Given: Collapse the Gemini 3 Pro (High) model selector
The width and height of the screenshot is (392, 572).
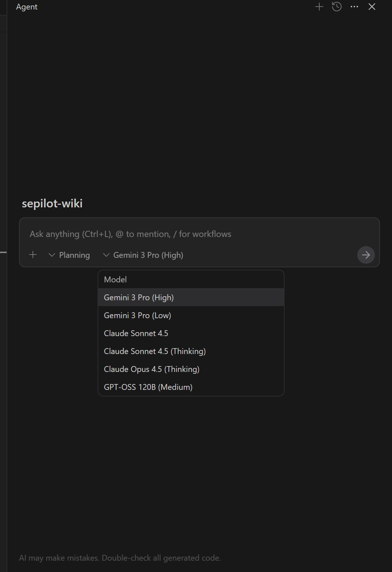Looking at the screenshot, I should tap(143, 255).
